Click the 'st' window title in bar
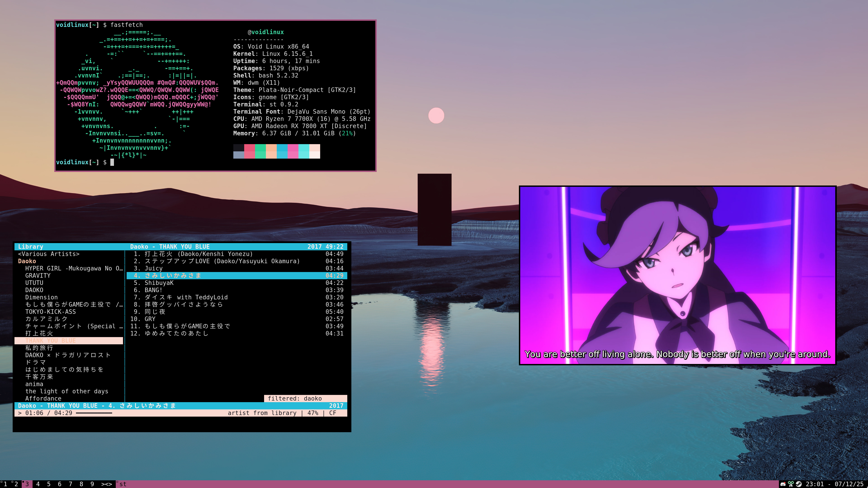The width and height of the screenshot is (868, 488). pos(123,484)
